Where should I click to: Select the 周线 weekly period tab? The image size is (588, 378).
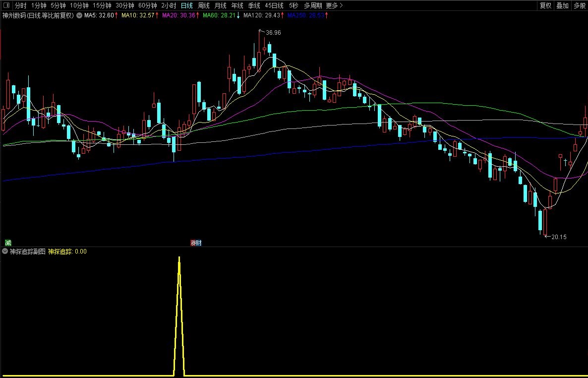click(x=204, y=5)
